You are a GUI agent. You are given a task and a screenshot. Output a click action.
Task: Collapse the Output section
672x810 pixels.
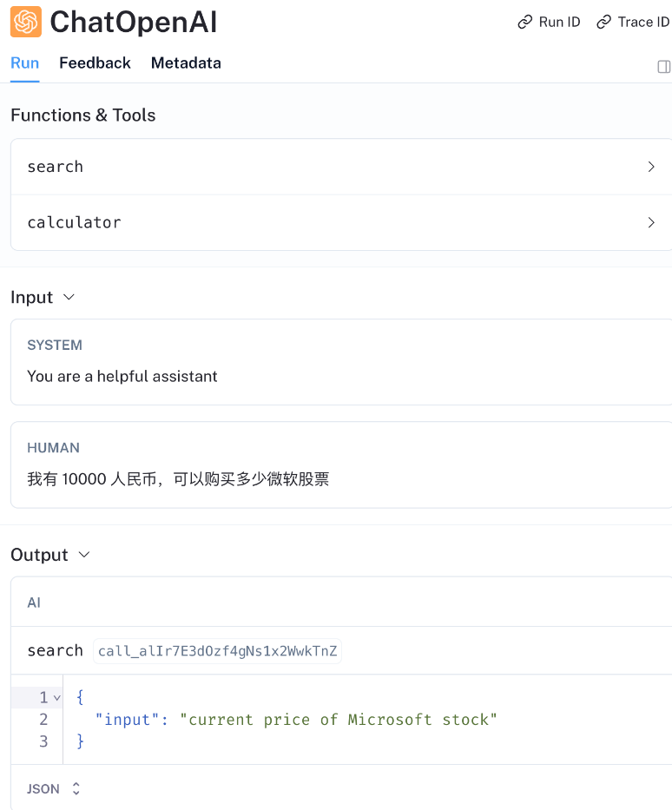[x=83, y=555]
